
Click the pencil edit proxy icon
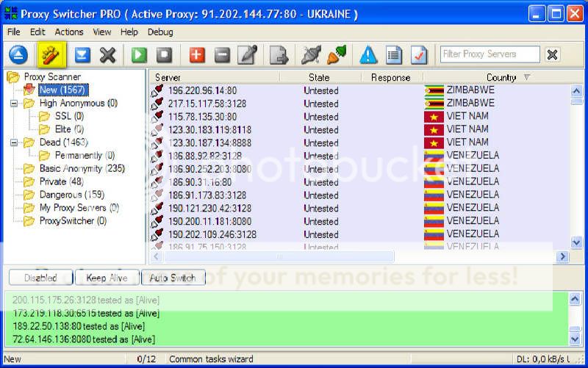pyautogui.click(x=248, y=55)
